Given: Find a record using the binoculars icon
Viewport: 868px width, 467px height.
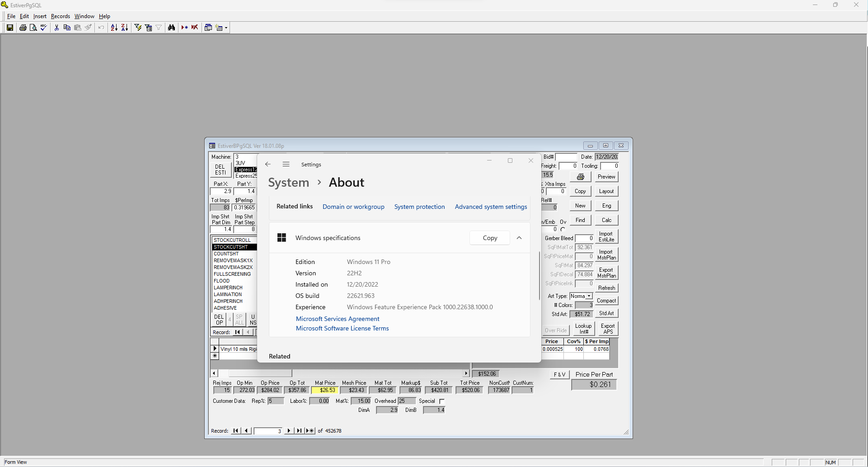Looking at the screenshot, I should [x=172, y=27].
